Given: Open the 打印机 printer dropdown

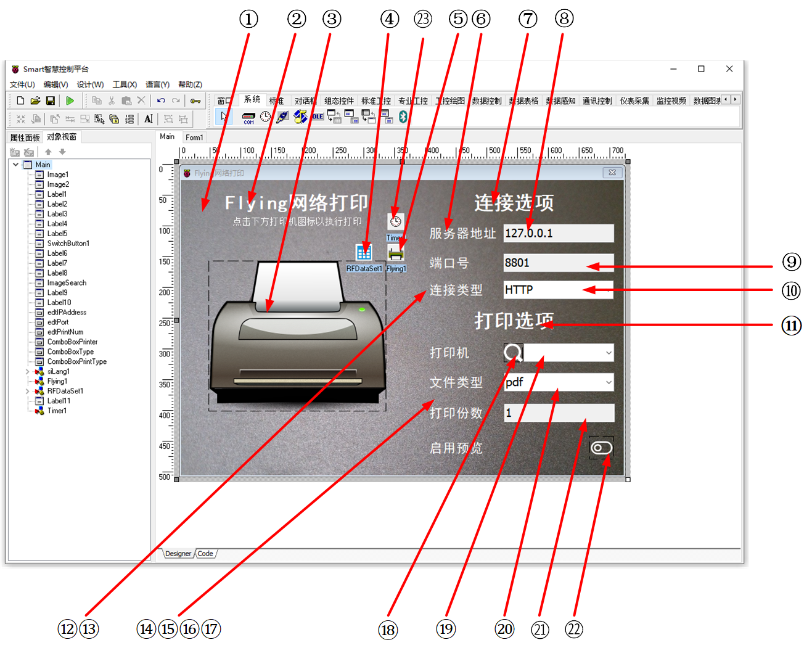Looking at the screenshot, I should point(609,353).
